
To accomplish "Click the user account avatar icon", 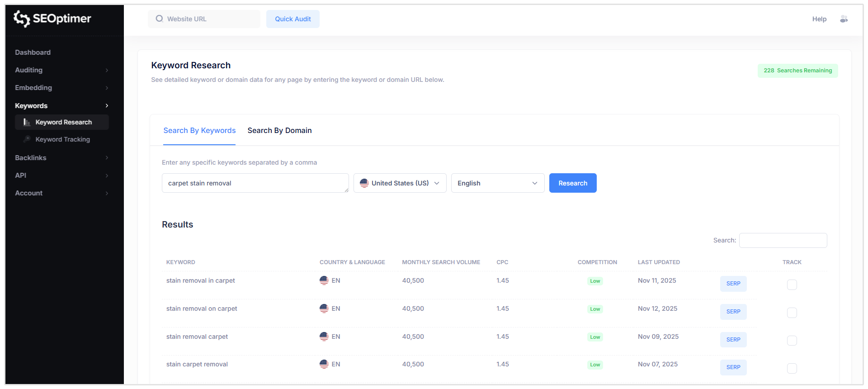I will (844, 19).
